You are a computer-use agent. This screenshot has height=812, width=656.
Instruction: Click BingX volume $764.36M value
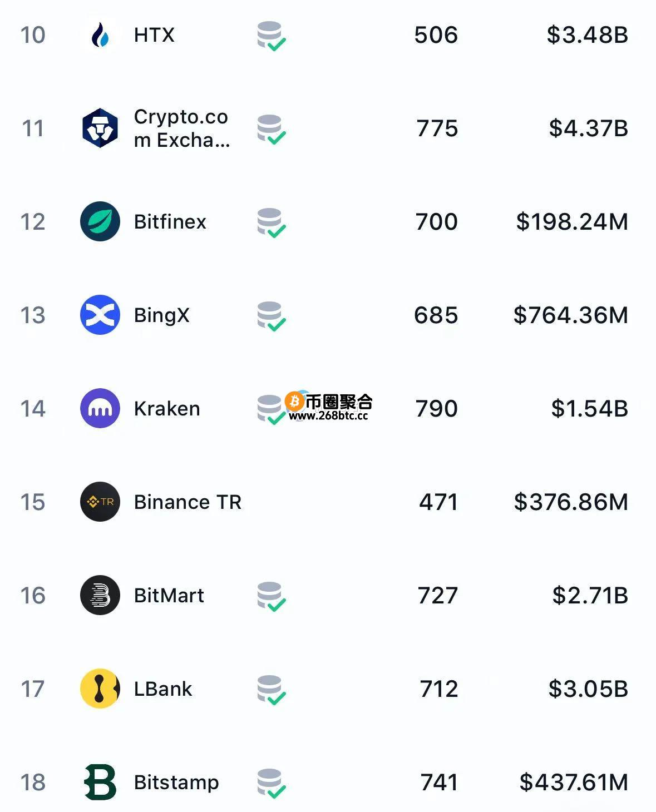[x=571, y=315]
